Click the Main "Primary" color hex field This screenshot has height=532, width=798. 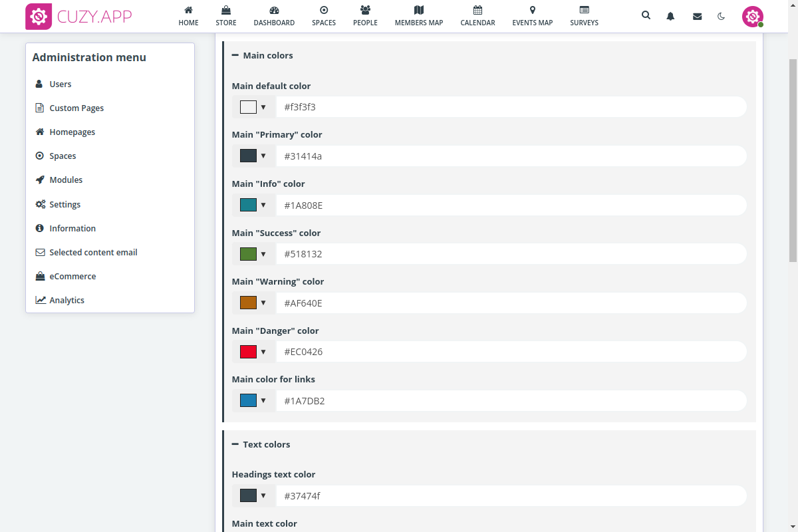pos(511,156)
